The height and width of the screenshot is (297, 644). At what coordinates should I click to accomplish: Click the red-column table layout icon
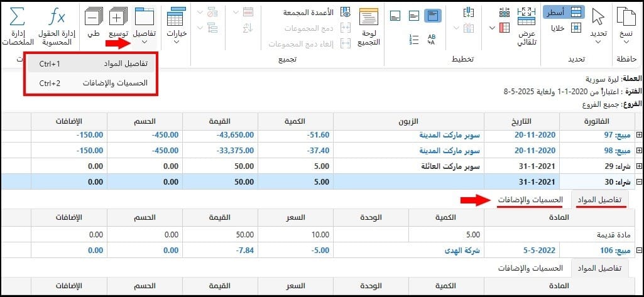click(x=505, y=28)
